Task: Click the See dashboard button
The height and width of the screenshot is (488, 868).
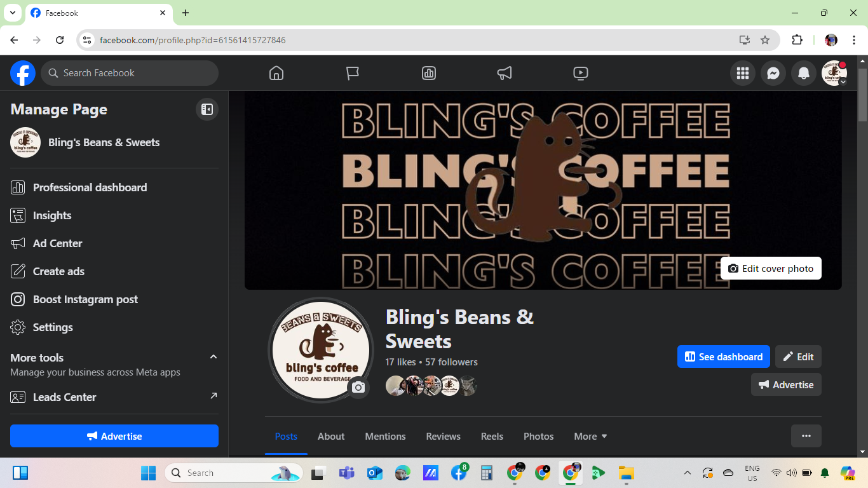Action: pyautogui.click(x=723, y=356)
